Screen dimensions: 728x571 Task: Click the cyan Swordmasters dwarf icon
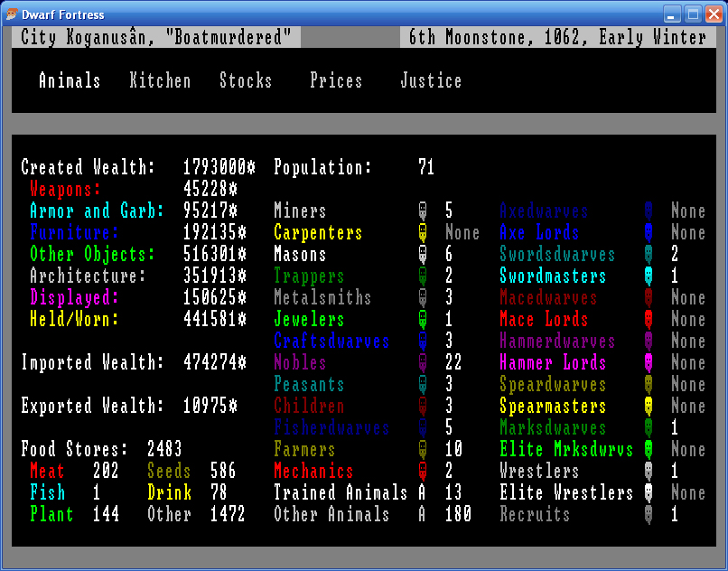click(x=649, y=276)
